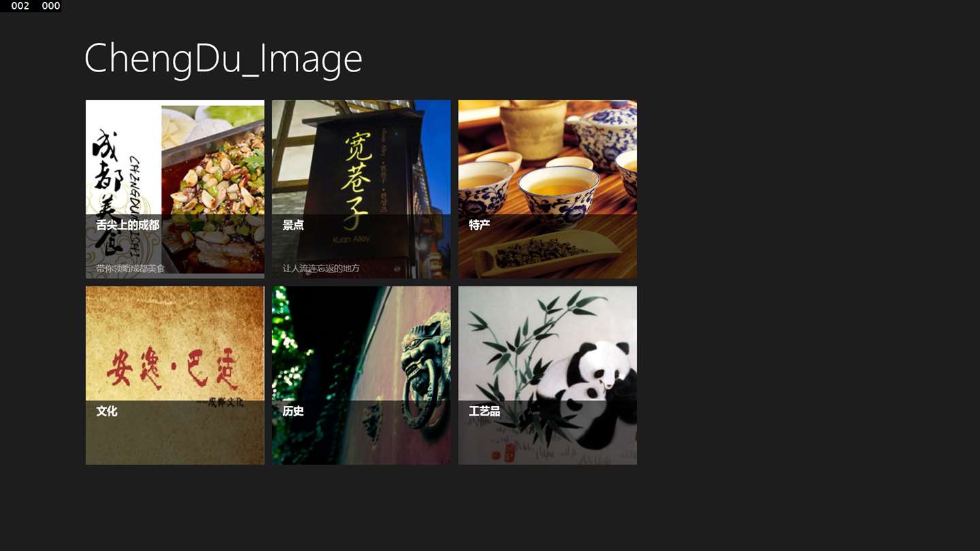
Task: Open the 文化 tile label
Action: coord(107,412)
